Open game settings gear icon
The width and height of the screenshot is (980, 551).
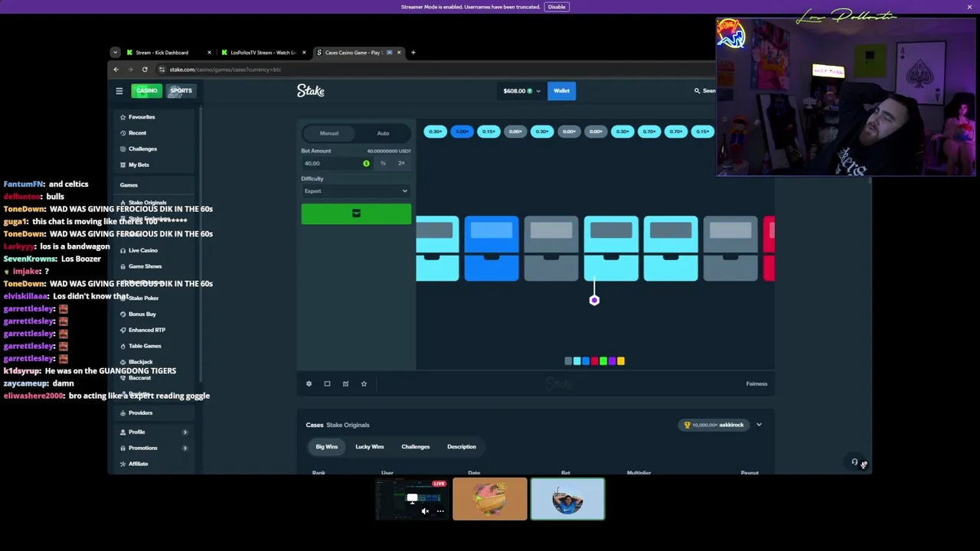[309, 384]
